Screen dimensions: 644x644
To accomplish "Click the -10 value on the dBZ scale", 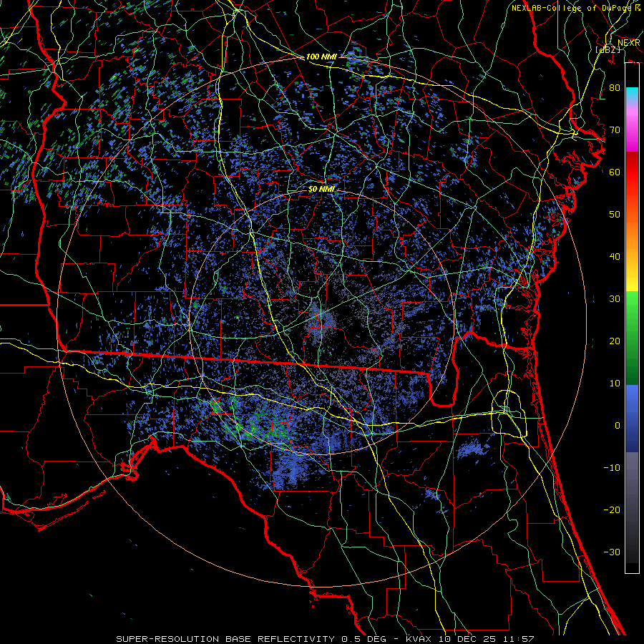I will tap(612, 468).
